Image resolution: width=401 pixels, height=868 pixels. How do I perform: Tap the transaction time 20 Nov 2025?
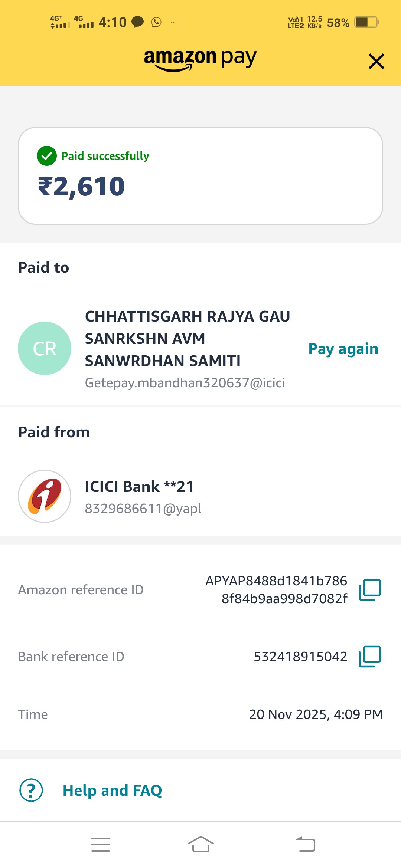(316, 714)
